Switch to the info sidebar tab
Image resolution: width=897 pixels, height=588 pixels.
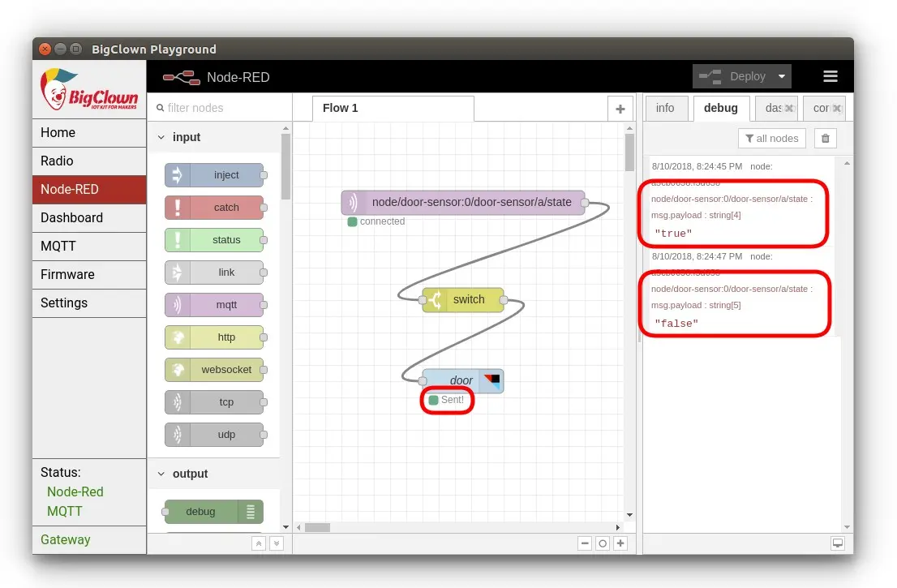click(665, 109)
